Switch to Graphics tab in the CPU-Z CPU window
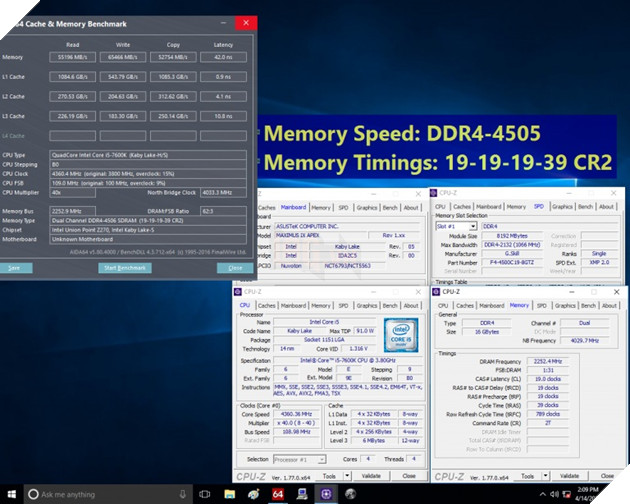The width and height of the screenshot is (630, 504). 367,306
